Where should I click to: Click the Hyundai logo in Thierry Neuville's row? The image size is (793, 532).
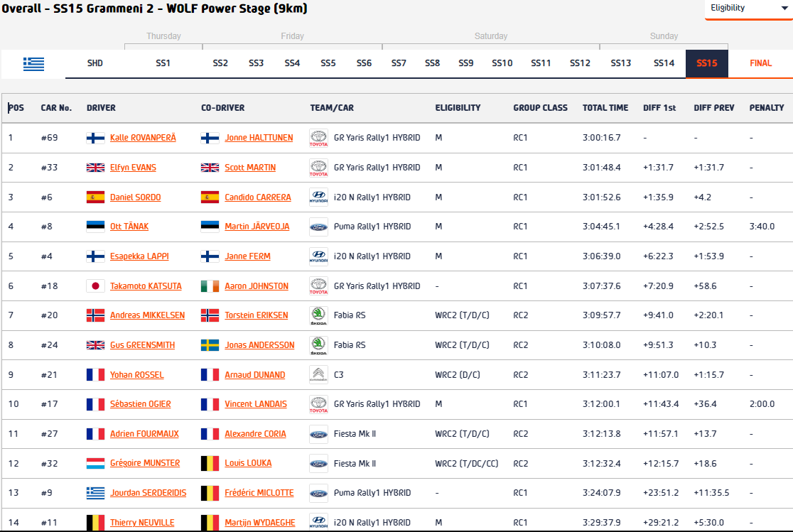318,522
